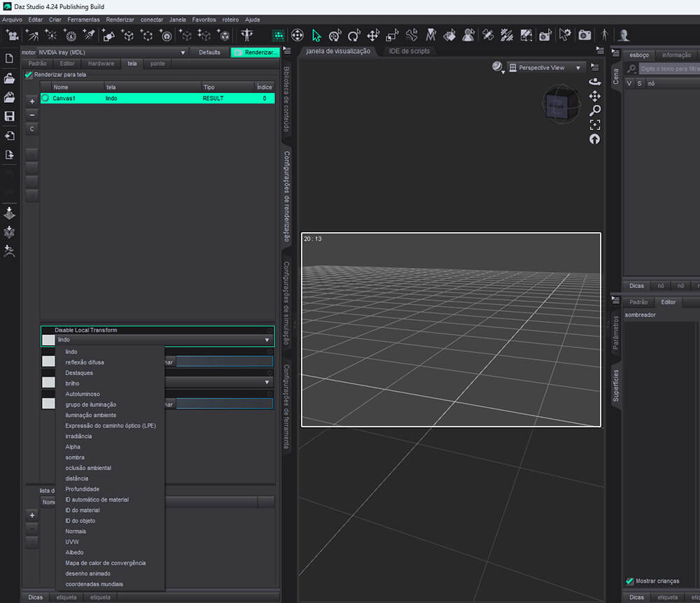Click the Save disk icon in left sidebar

(9, 116)
